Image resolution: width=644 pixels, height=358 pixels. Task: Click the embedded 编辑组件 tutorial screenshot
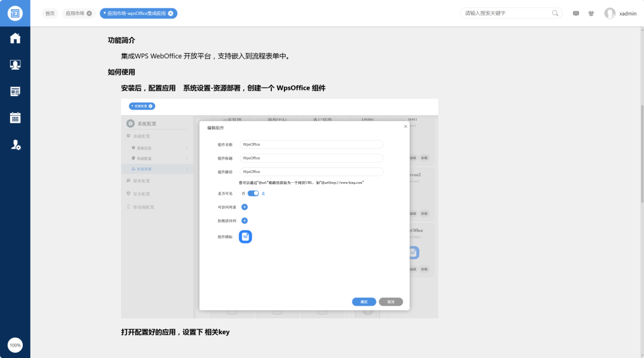coord(279,208)
